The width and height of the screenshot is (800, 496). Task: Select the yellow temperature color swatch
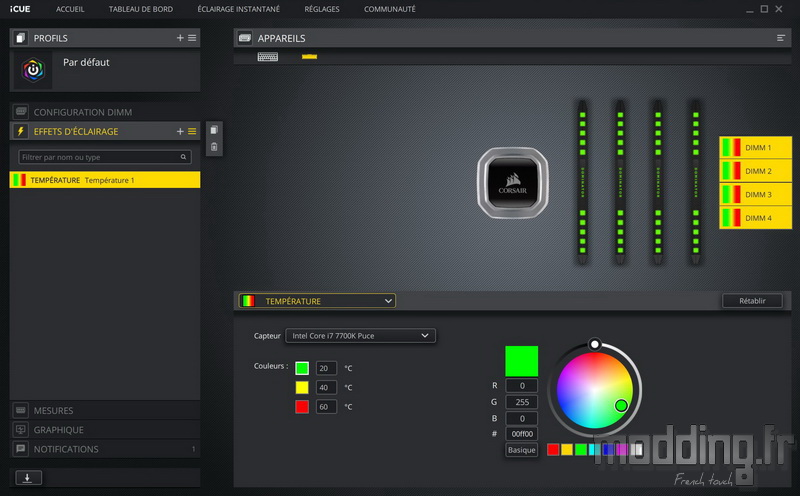click(x=302, y=387)
